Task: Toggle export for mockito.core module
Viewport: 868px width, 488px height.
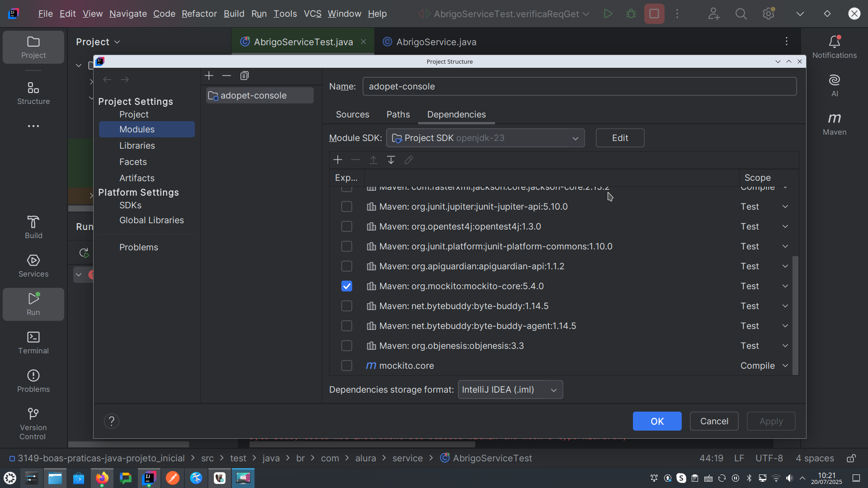Action: (x=347, y=366)
